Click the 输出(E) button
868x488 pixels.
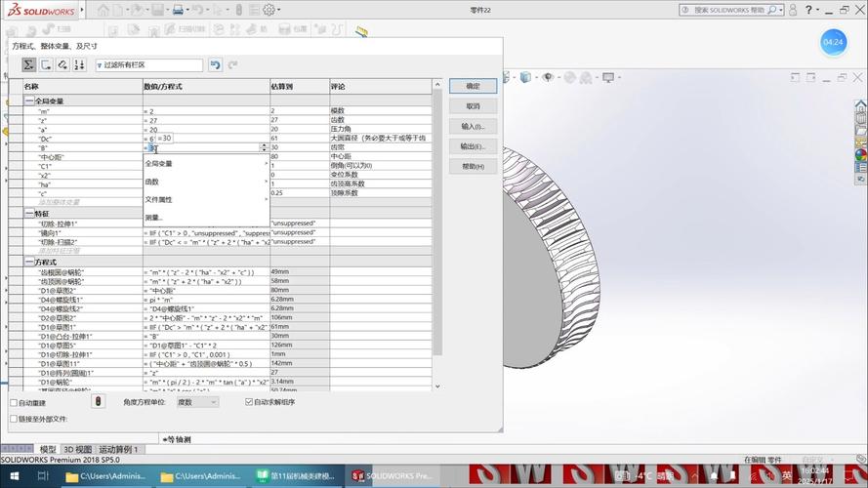tap(473, 146)
